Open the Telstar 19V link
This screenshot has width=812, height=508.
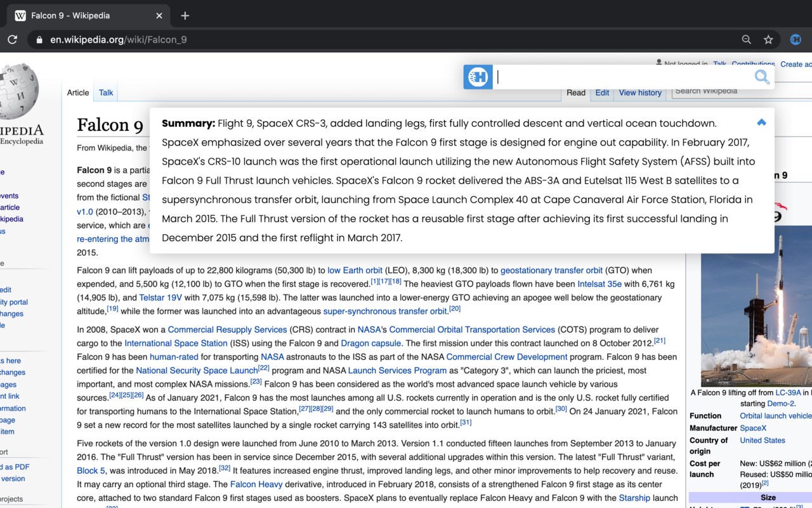160,297
